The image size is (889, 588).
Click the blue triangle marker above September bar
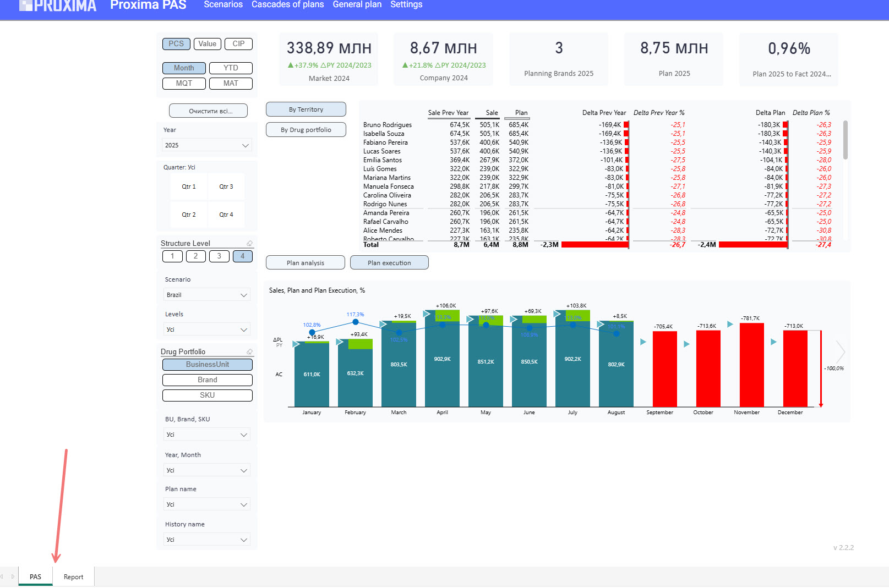click(643, 342)
